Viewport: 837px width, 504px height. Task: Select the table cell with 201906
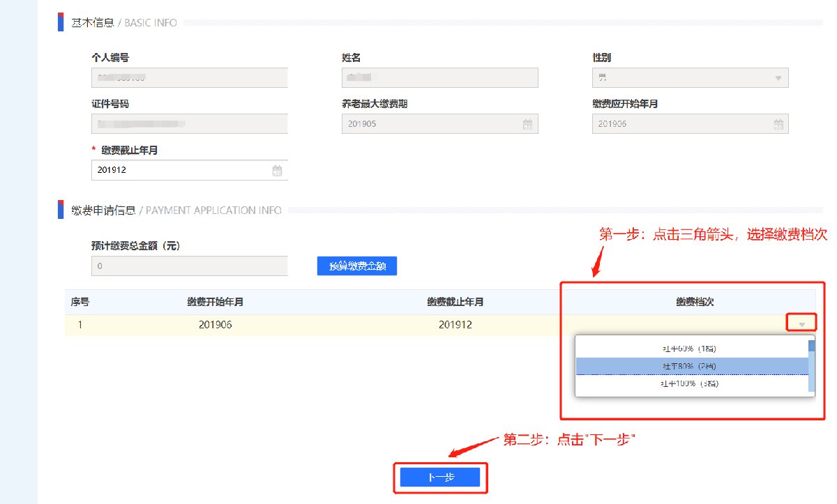(215, 325)
